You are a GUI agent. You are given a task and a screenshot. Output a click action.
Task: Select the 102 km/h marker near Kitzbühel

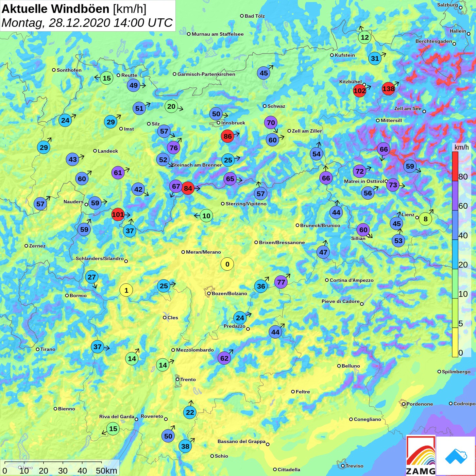pos(359,90)
